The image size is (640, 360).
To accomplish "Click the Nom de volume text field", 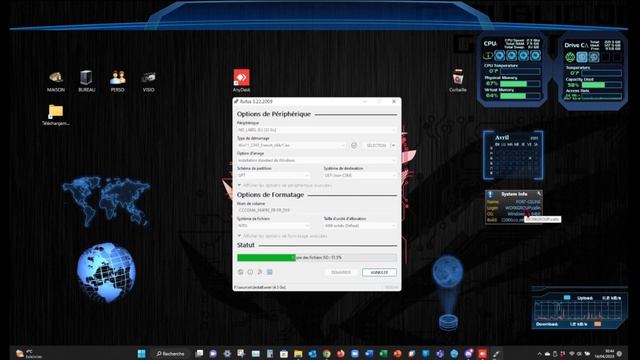I will coord(317,210).
